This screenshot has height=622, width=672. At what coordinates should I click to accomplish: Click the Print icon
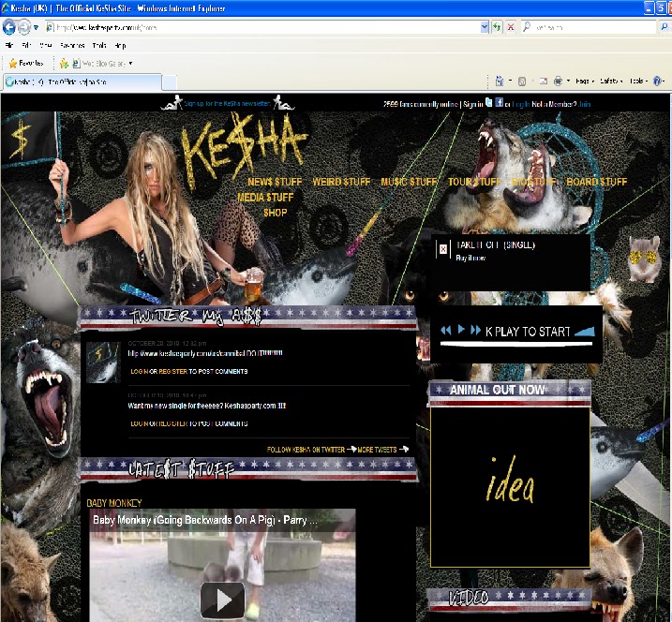(x=558, y=81)
